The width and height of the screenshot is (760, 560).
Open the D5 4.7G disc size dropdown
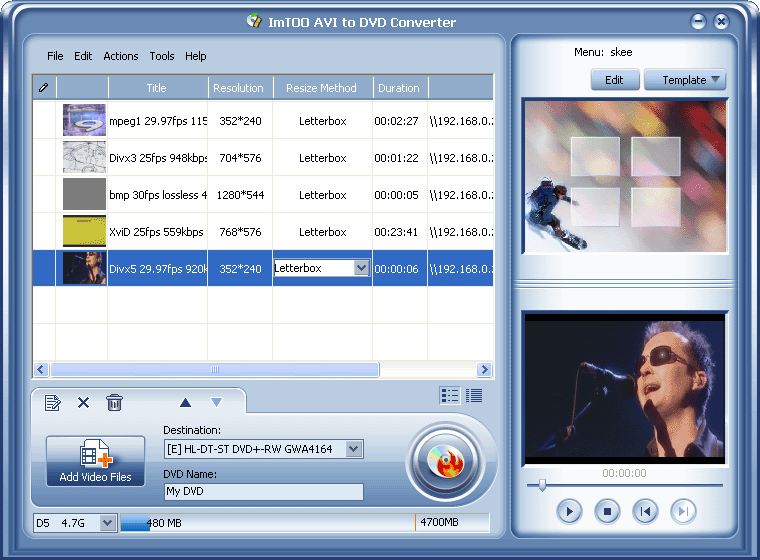point(105,522)
